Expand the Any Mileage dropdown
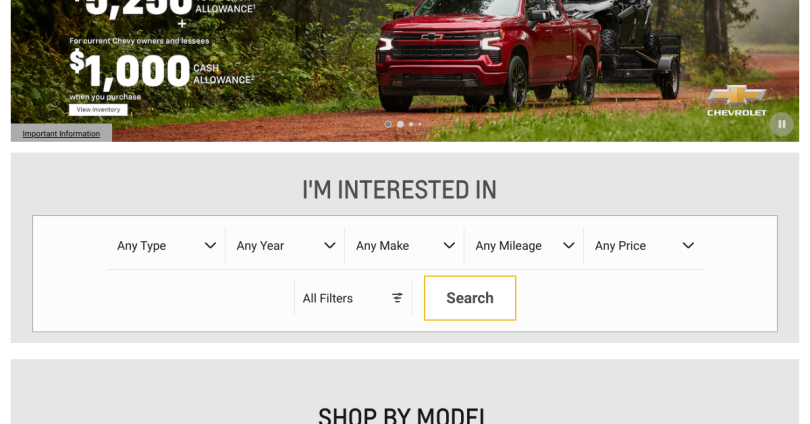Viewport: 810px width, 424px height. [x=524, y=246]
